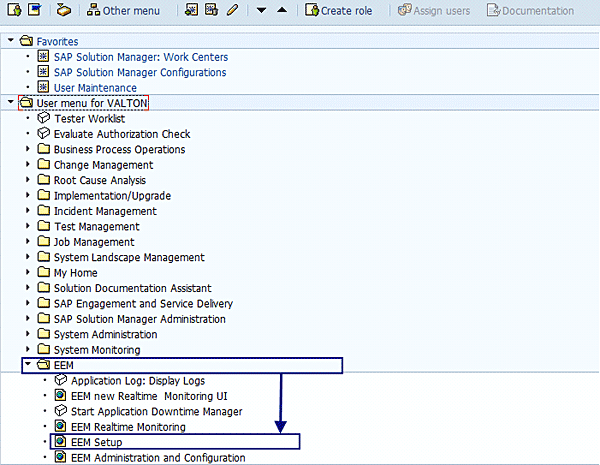
Task: Click the open folder icon in toolbar
Action: tap(64, 10)
